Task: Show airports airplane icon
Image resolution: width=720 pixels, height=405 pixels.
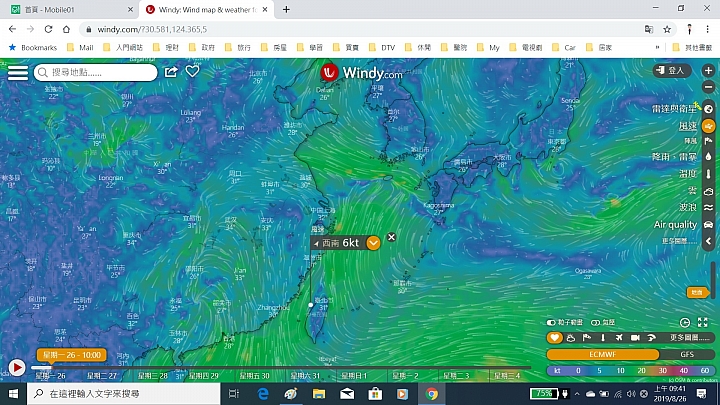Action: coord(619,338)
